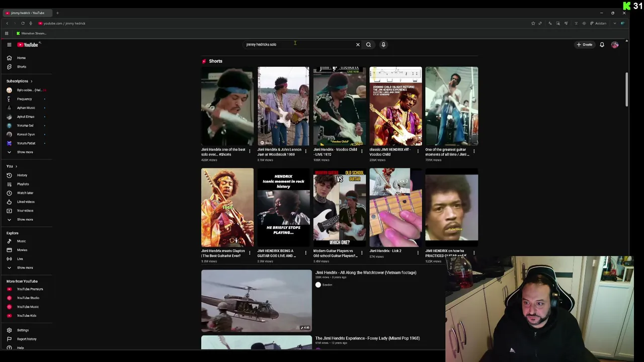Open Report history
Image resolution: width=644 pixels, height=362 pixels.
(x=26, y=339)
